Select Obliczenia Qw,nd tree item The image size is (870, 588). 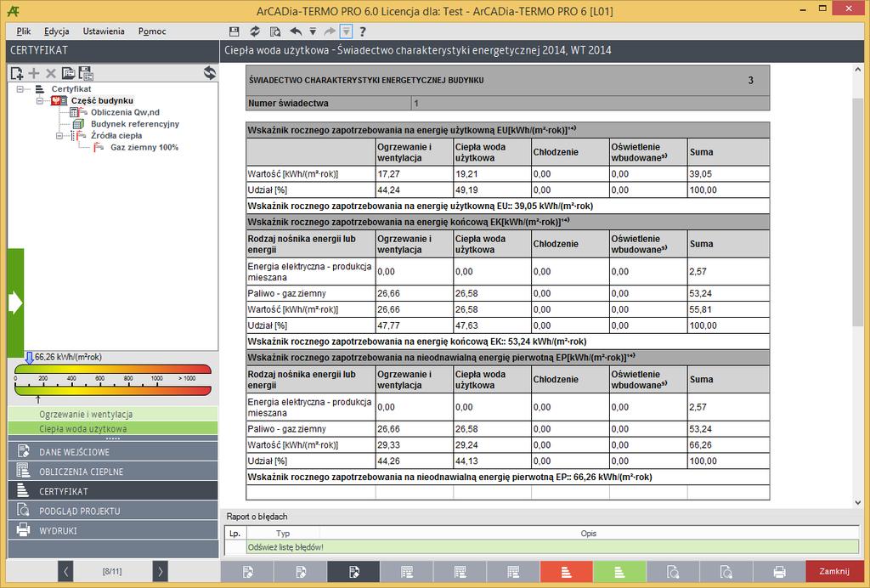coord(125,112)
